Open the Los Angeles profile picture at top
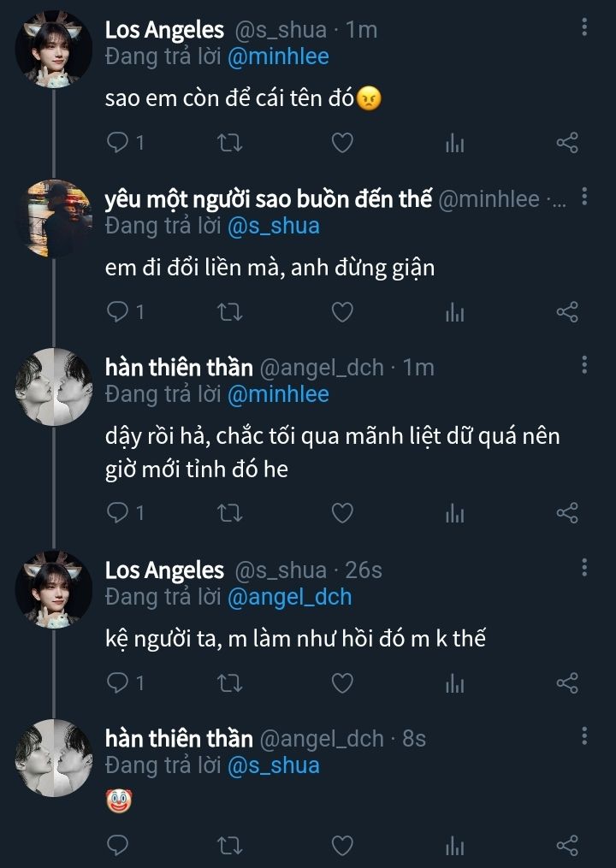 53,50
